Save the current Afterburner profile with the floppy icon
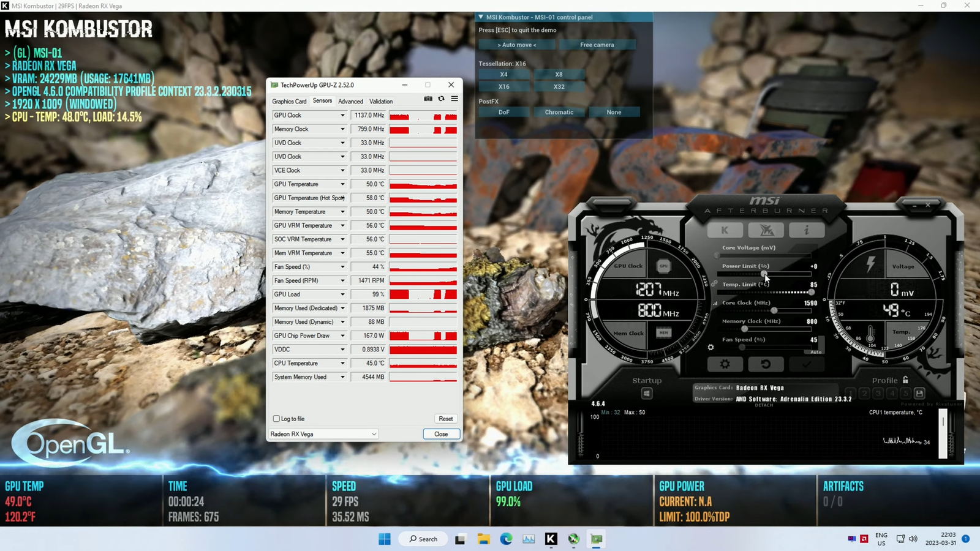The image size is (980, 551). pyautogui.click(x=919, y=393)
